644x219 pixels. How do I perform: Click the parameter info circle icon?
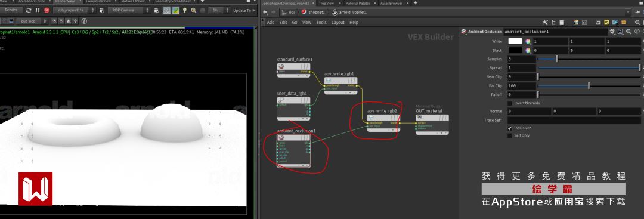pos(636,32)
